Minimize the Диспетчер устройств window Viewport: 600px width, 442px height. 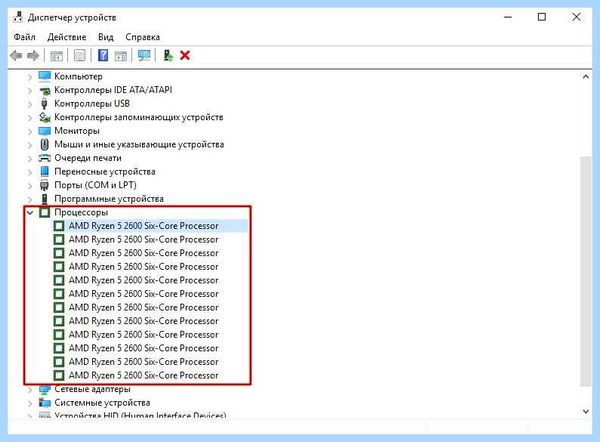pyautogui.click(x=508, y=17)
